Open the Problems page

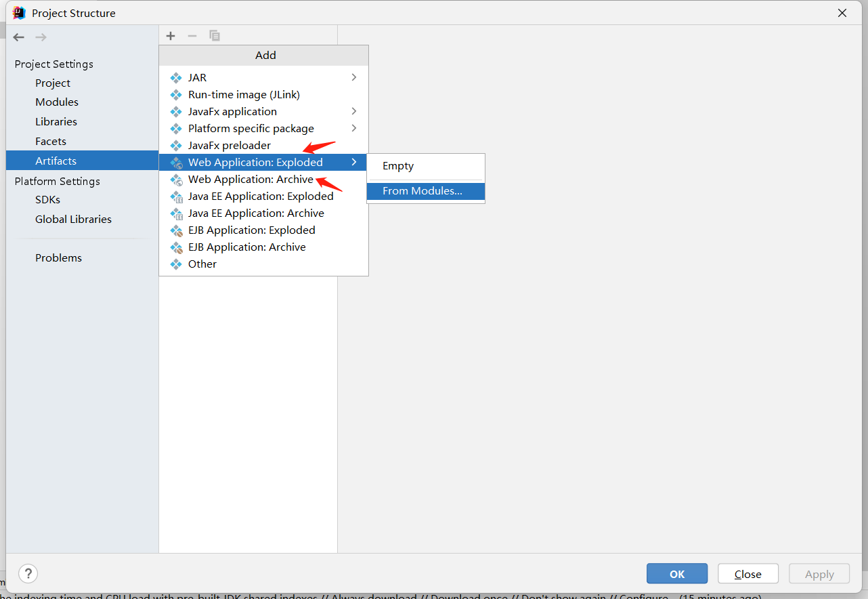click(58, 258)
